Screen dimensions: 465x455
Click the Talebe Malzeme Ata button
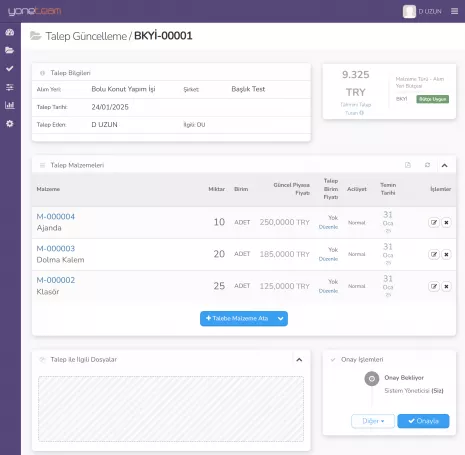237,319
